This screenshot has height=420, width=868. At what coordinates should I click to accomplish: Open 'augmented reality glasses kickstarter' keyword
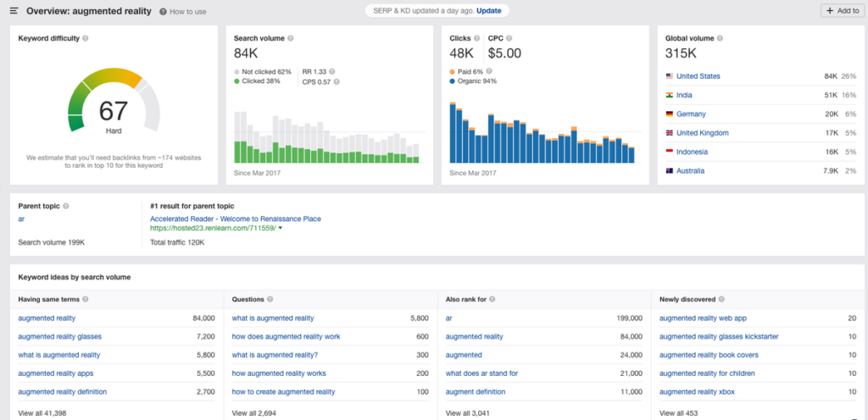[719, 336]
